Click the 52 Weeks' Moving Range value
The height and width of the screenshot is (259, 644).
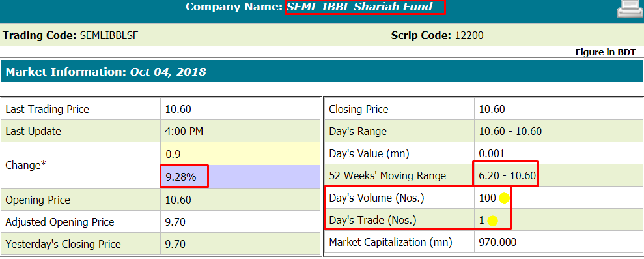[508, 176]
